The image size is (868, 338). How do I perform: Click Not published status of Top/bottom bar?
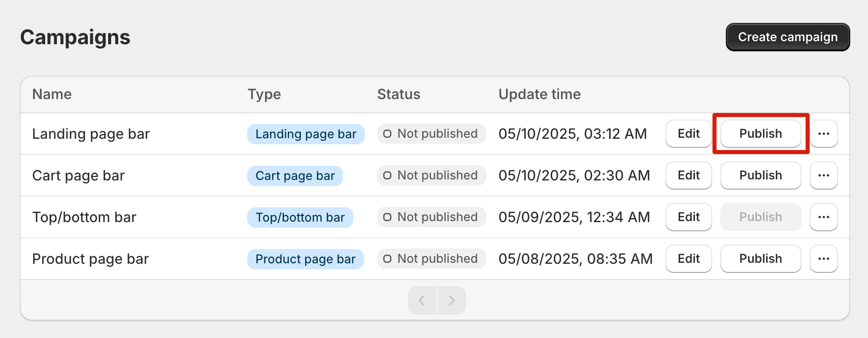tap(431, 217)
